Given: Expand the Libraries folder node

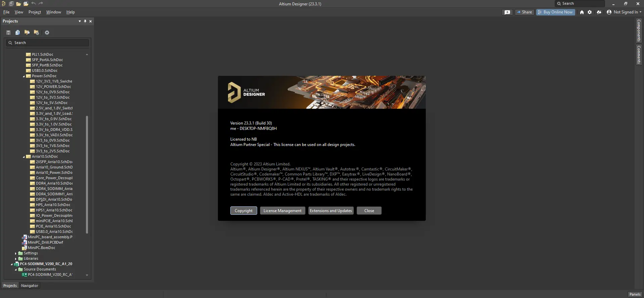Looking at the screenshot, I should pos(15,259).
